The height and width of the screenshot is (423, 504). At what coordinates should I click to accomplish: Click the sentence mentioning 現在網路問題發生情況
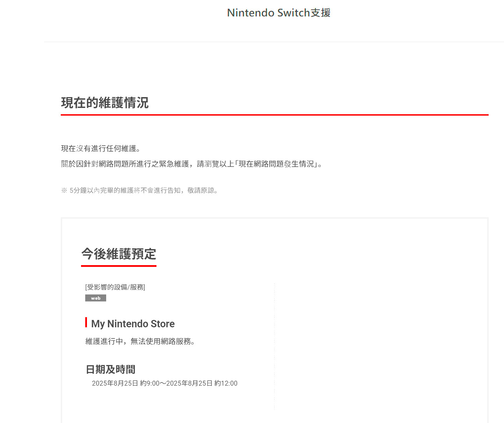192,164
